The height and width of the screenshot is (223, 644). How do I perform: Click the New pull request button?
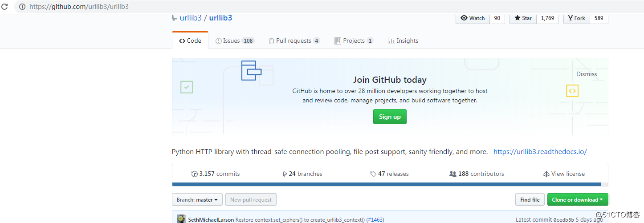pyautogui.click(x=251, y=199)
